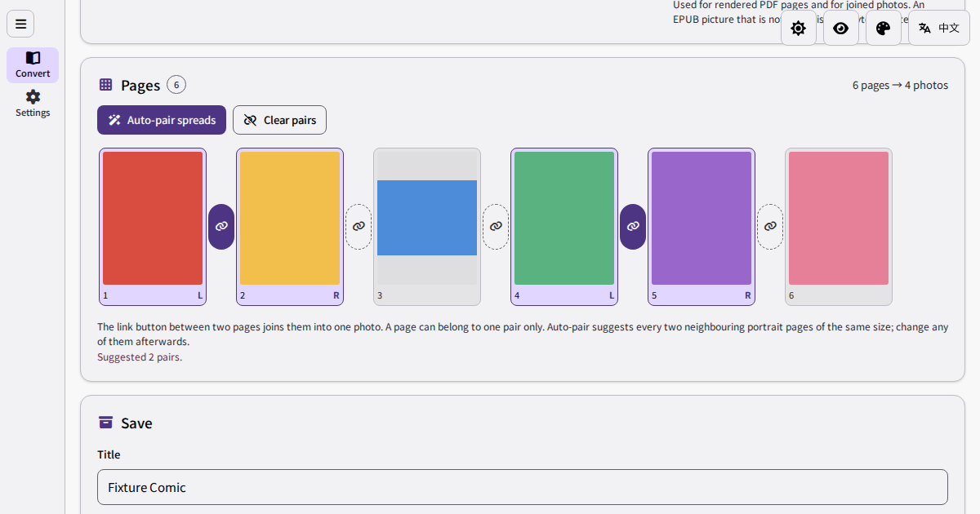
Task: Switch language to 中文
Action: pyautogui.click(x=939, y=28)
